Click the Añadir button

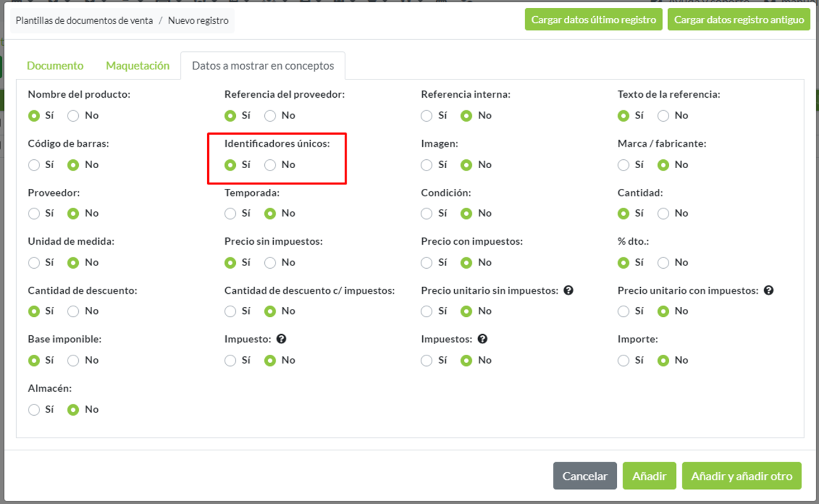coord(649,476)
